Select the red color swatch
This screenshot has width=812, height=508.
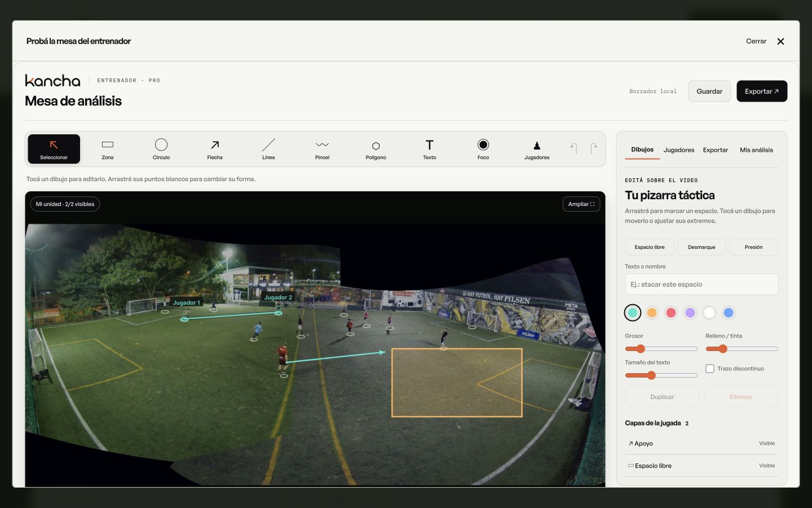(671, 313)
